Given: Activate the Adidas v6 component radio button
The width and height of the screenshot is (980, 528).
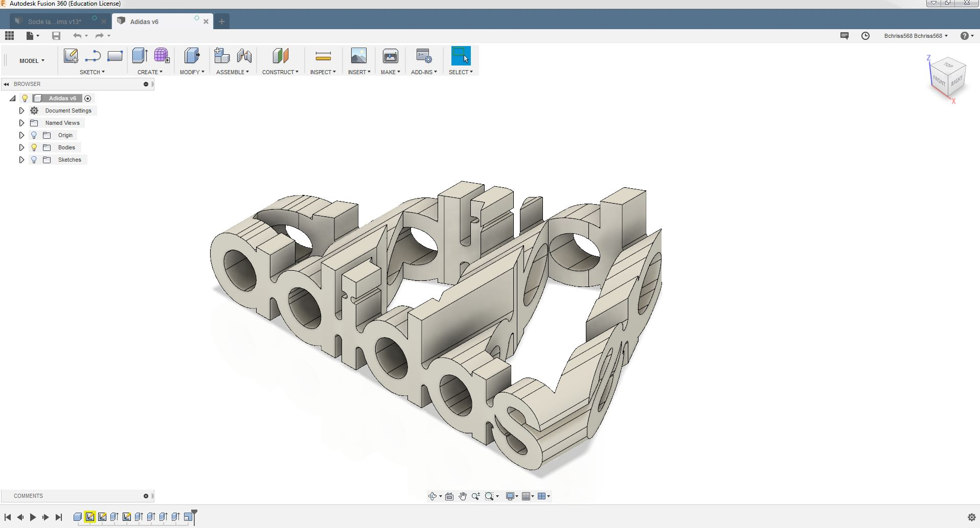Looking at the screenshot, I should click(88, 98).
